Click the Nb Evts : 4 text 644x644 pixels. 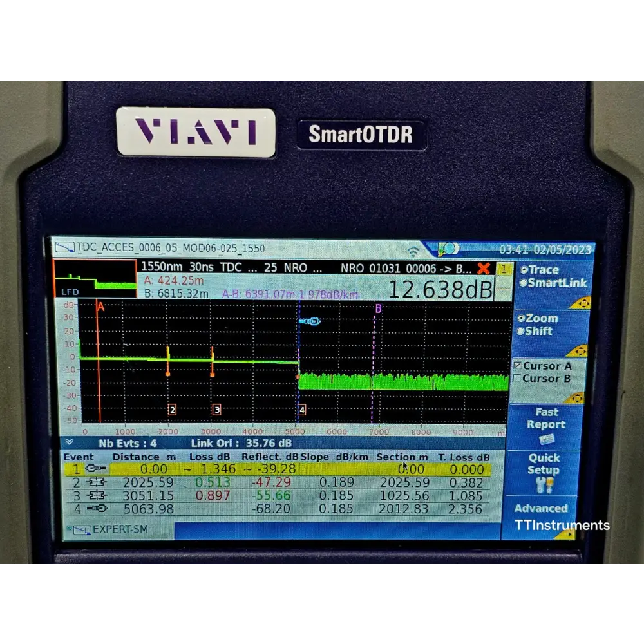(x=128, y=443)
